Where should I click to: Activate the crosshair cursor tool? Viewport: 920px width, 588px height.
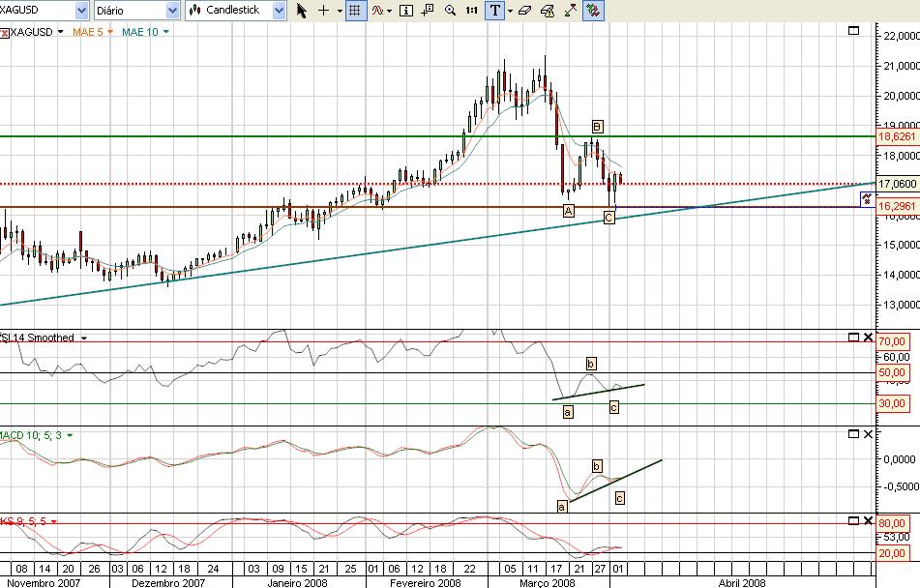(323, 11)
